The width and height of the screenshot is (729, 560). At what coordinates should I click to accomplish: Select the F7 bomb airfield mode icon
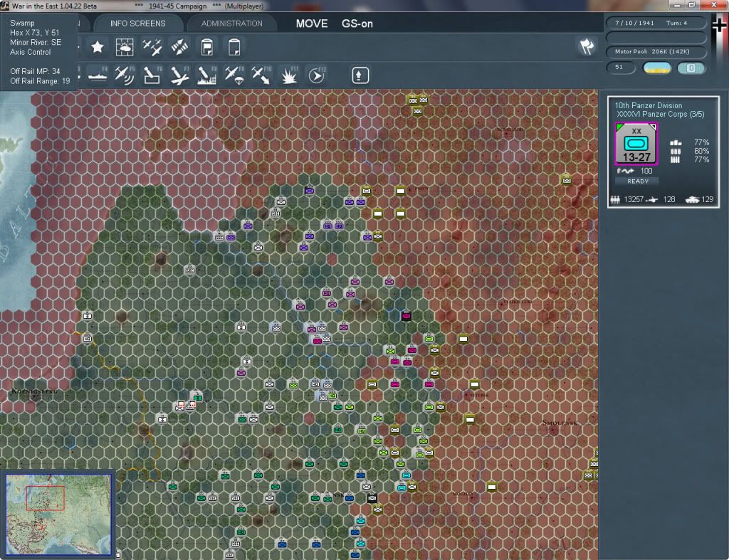179,75
